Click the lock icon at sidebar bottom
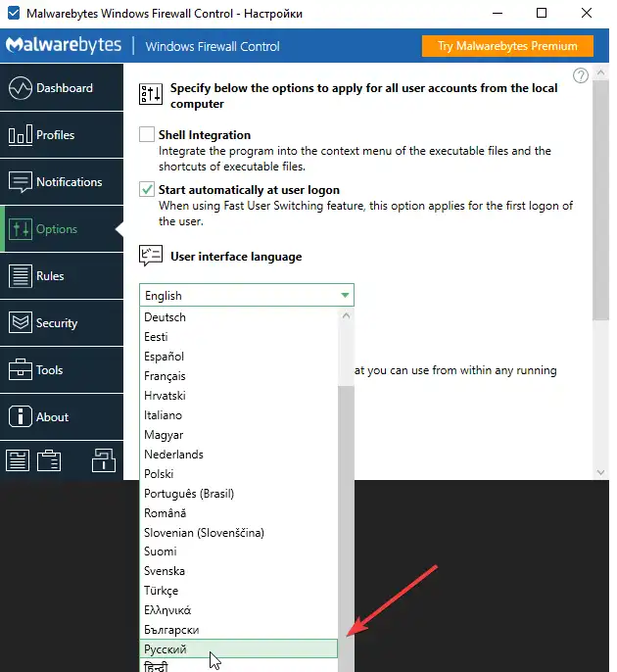617x672 pixels. coord(104,460)
